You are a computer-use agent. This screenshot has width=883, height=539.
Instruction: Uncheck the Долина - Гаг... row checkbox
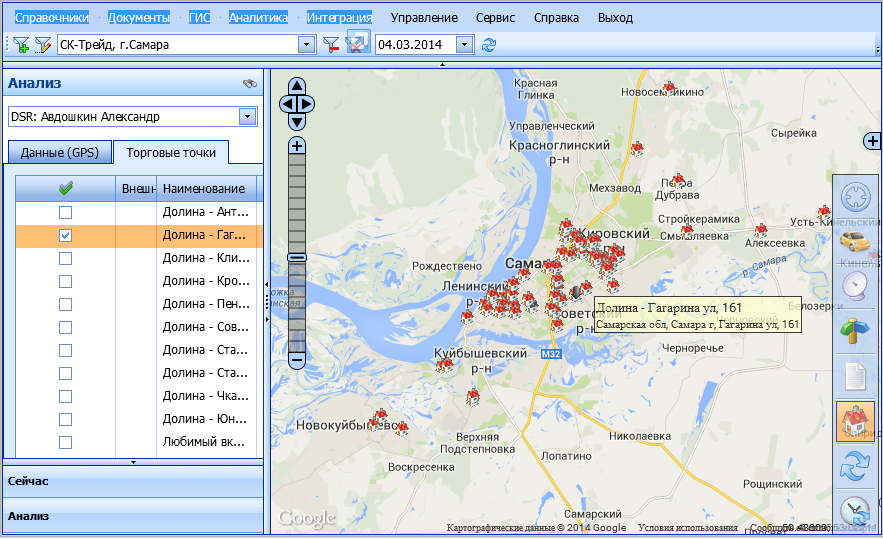65,236
